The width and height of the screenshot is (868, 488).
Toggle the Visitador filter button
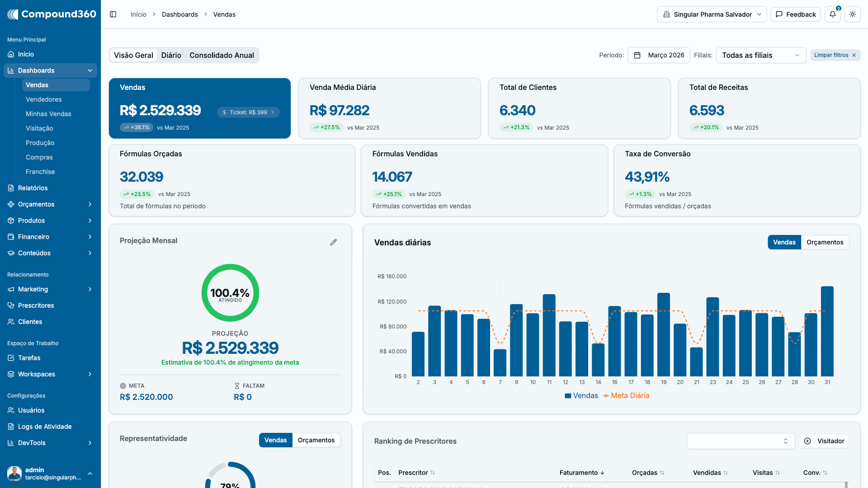[x=824, y=441]
